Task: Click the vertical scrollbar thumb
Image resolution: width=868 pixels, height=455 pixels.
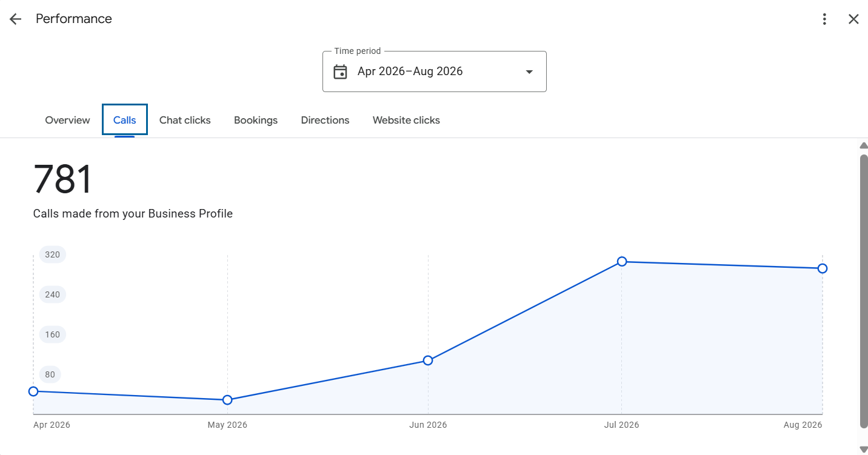Action: coord(864,291)
